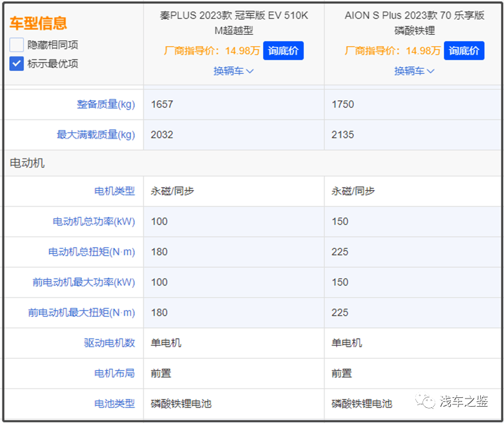Image resolution: width=504 pixels, height=423 pixels.
Task: Click the 电池类型 parameter label
Action: point(114,404)
